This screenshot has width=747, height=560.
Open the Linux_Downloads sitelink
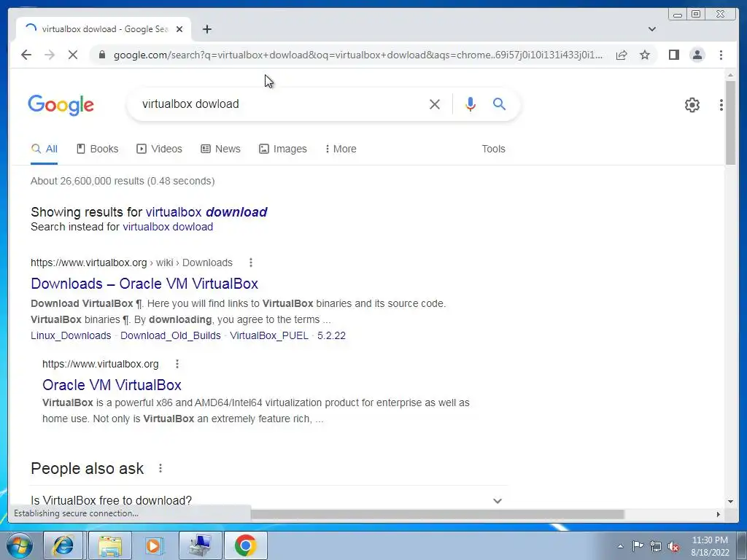click(71, 335)
